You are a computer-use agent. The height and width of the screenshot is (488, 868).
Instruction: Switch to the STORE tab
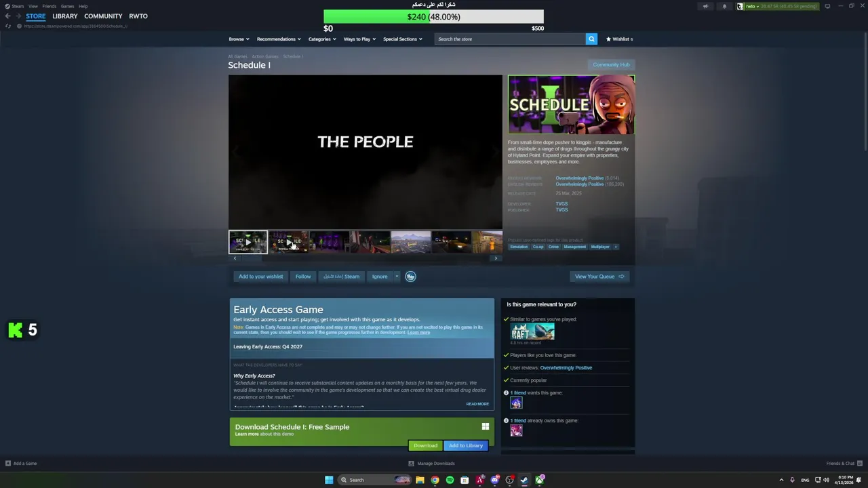click(36, 16)
